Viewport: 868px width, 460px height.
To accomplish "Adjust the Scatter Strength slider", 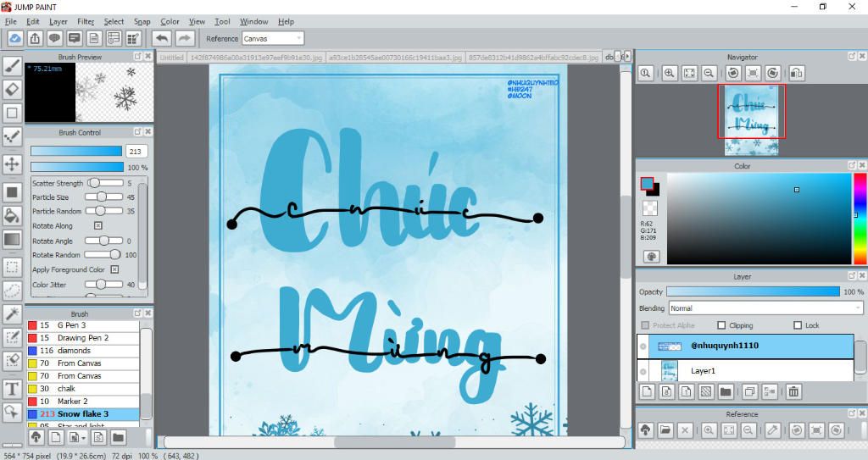I will [x=104, y=183].
